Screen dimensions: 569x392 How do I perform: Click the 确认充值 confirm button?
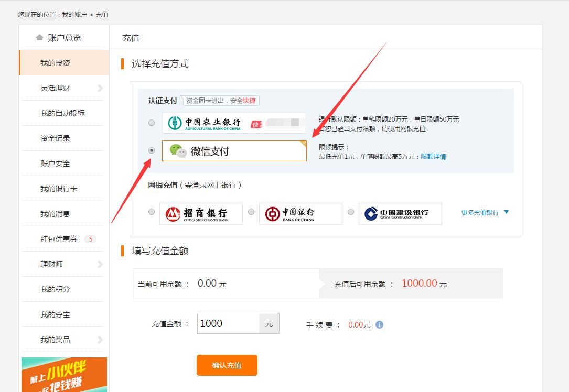click(227, 365)
